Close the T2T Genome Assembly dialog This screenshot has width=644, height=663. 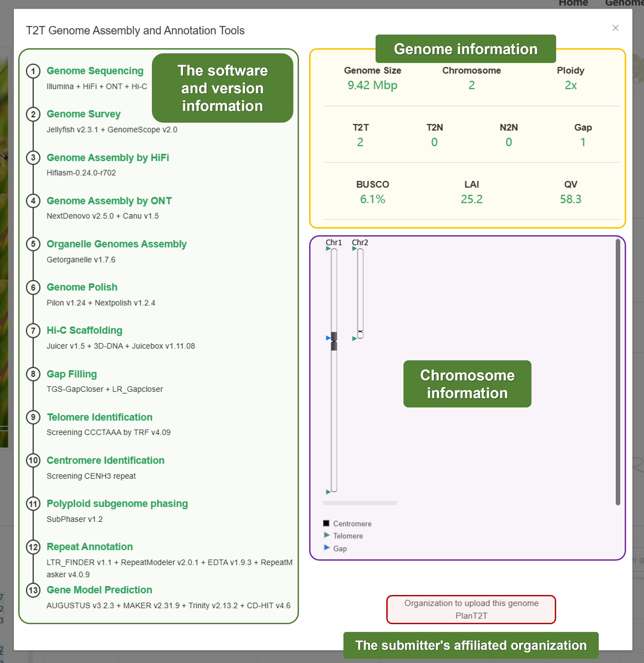[x=615, y=28]
